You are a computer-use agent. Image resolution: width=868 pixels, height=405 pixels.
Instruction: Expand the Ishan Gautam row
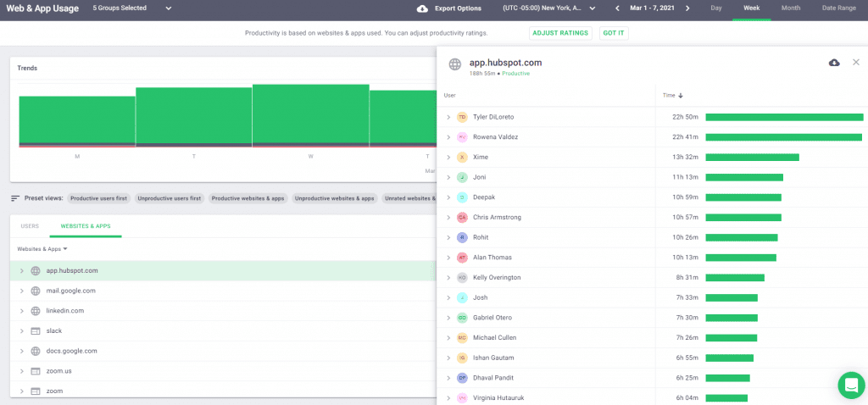pyautogui.click(x=448, y=358)
